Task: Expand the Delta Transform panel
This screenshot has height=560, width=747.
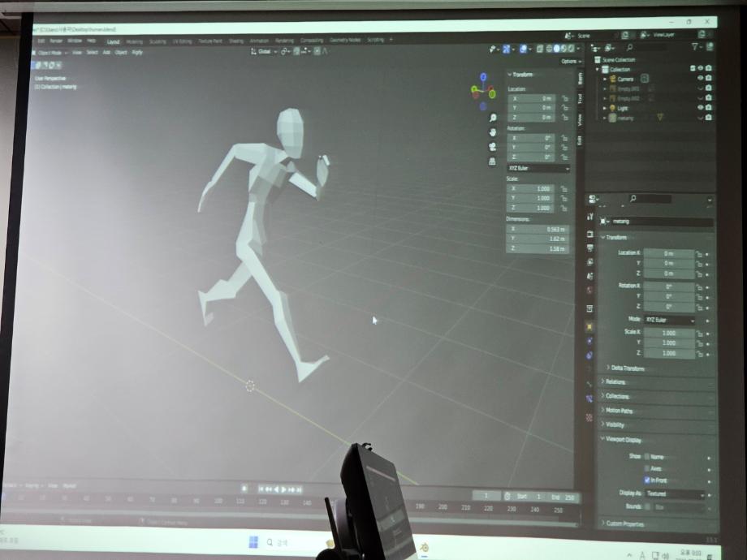Action: coord(628,368)
